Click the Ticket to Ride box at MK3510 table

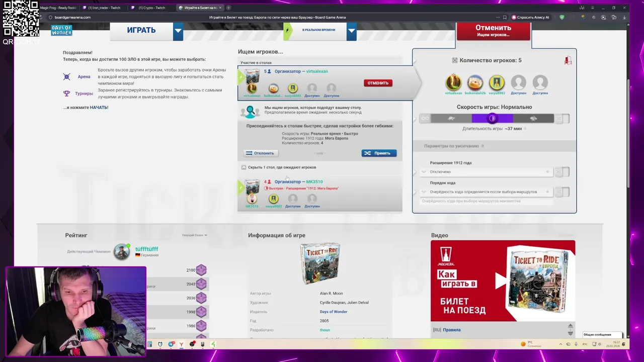coord(252,187)
